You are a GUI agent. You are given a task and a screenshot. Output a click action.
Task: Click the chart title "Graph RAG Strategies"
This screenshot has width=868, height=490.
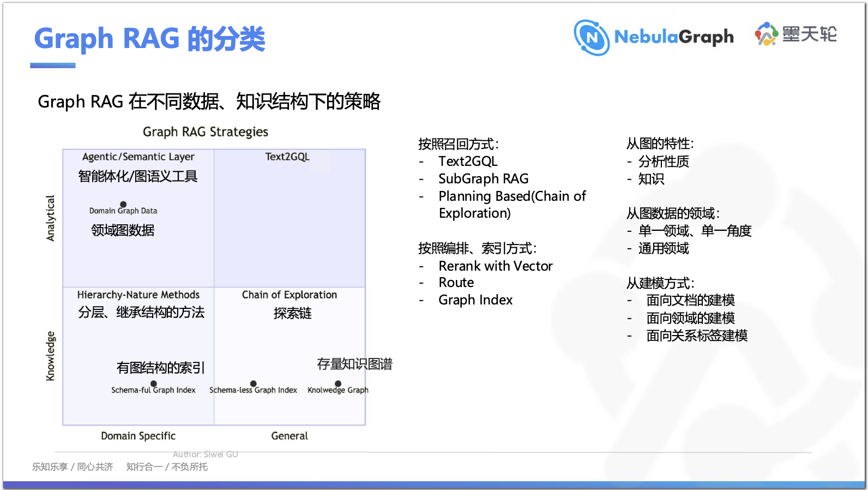[206, 132]
